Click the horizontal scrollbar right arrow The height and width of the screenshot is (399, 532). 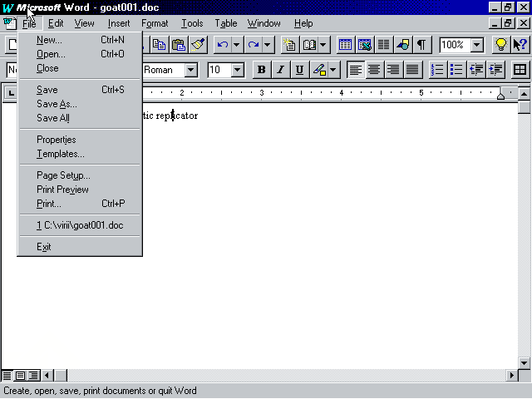click(x=512, y=376)
